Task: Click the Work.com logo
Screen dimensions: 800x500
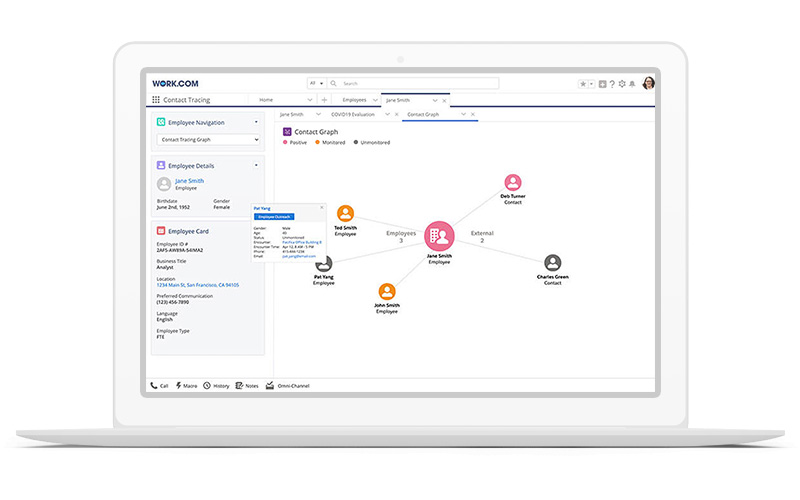Action: pos(175,84)
